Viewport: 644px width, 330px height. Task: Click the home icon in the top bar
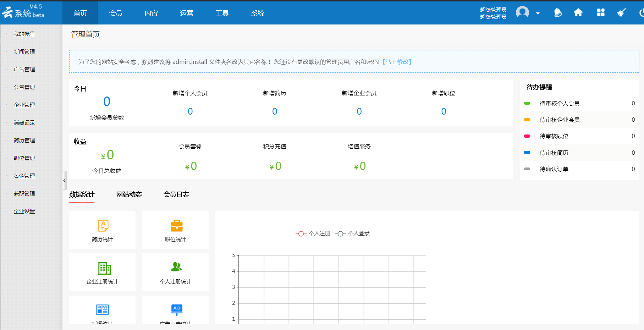click(x=578, y=12)
